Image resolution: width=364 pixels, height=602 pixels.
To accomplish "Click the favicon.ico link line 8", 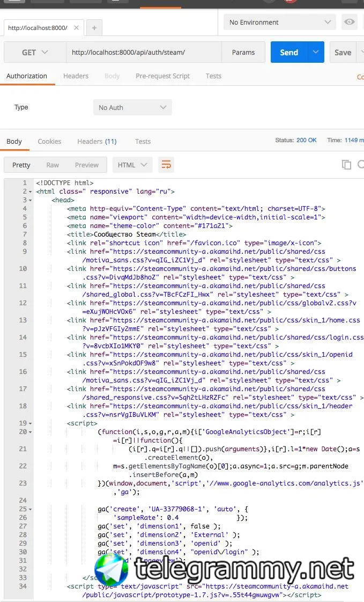I will pyautogui.click(x=194, y=243).
